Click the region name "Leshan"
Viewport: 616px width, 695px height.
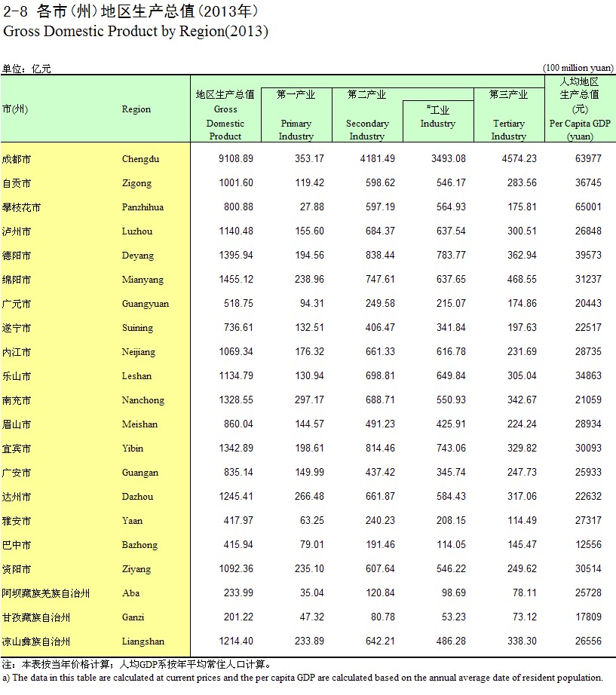(x=136, y=376)
